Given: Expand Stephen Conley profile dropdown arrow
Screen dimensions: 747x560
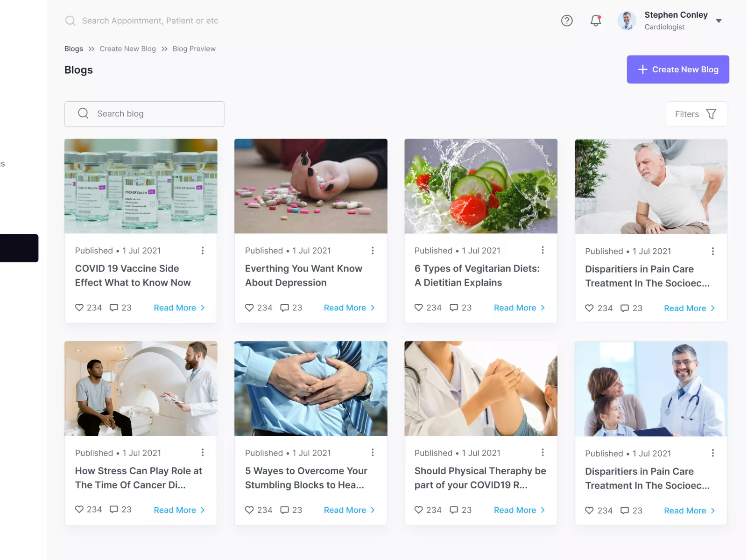Looking at the screenshot, I should (x=719, y=21).
